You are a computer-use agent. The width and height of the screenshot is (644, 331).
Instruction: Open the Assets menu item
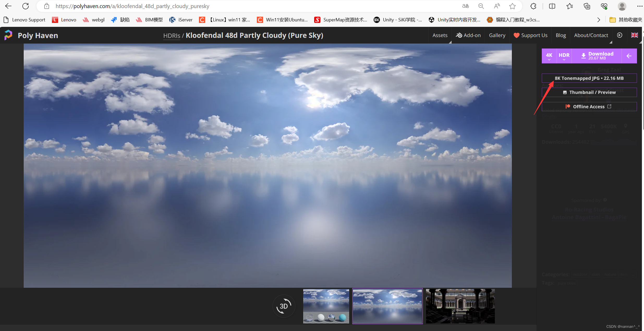click(440, 35)
